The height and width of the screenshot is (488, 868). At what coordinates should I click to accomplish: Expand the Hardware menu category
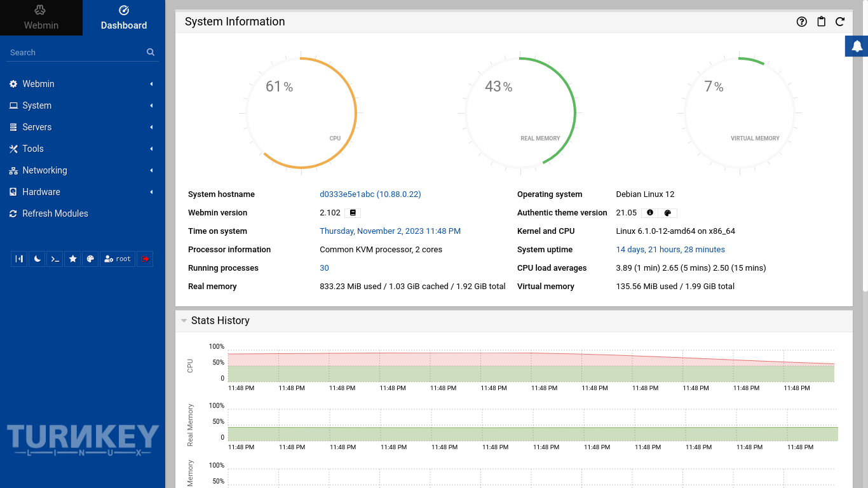41,192
